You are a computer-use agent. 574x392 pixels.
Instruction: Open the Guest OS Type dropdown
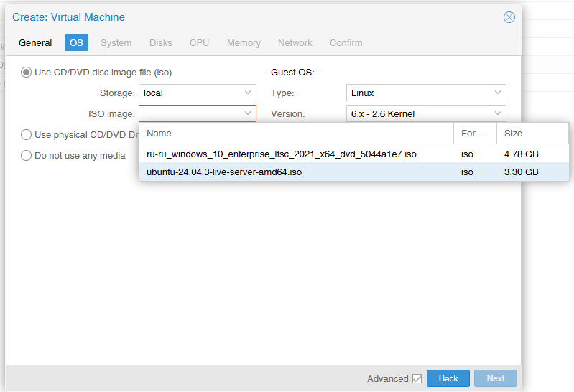click(426, 93)
